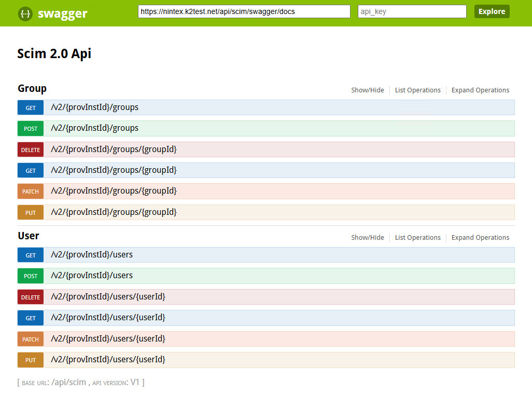Open List Operations for User
The height and width of the screenshot is (396, 532).
417,238
